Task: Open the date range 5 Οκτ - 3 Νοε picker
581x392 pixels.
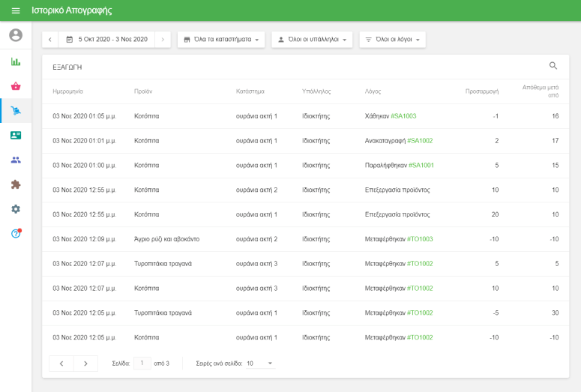Action: (x=106, y=39)
